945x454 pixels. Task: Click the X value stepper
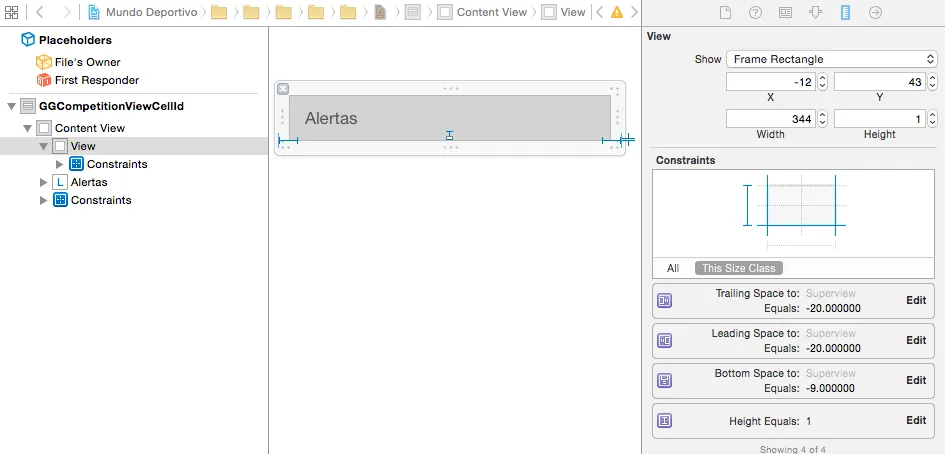click(x=823, y=82)
